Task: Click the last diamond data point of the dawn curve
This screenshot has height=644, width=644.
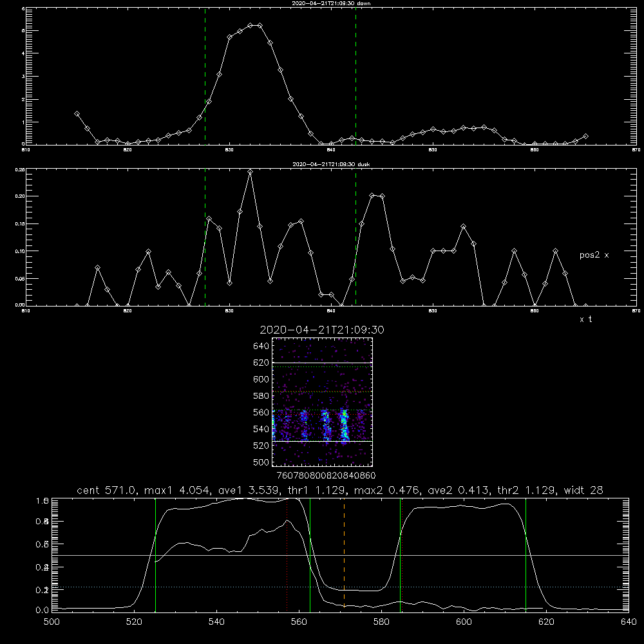Action: (x=585, y=136)
